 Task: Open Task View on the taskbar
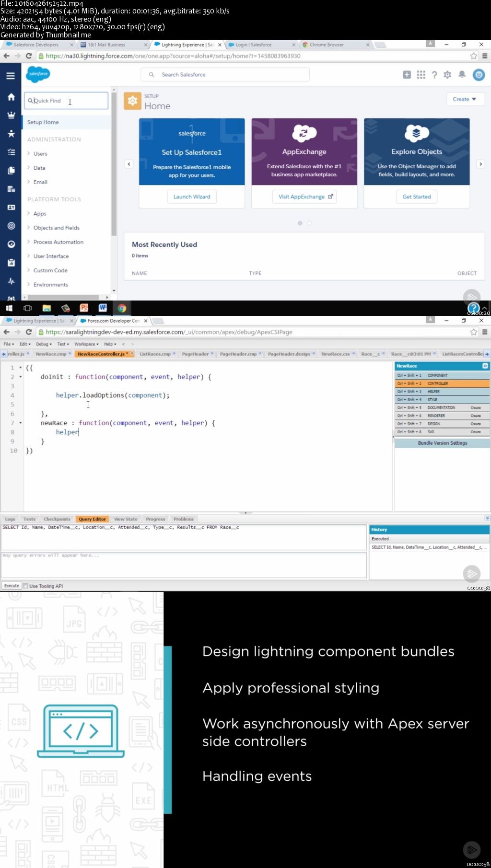tap(27, 308)
